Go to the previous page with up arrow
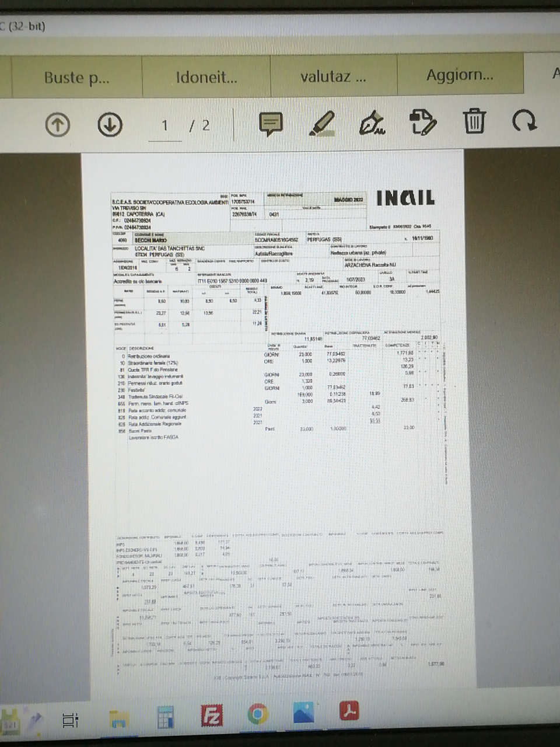 57,125
